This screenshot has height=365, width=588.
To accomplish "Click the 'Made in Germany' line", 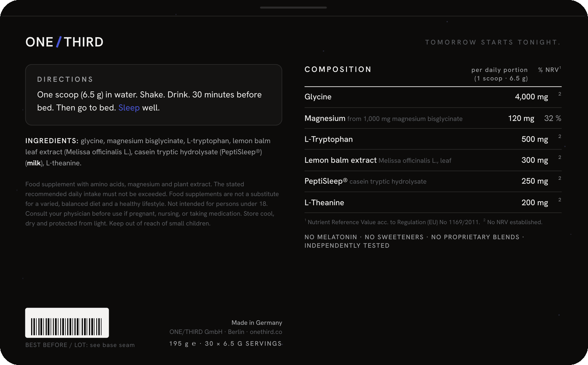I will click(x=257, y=323).
